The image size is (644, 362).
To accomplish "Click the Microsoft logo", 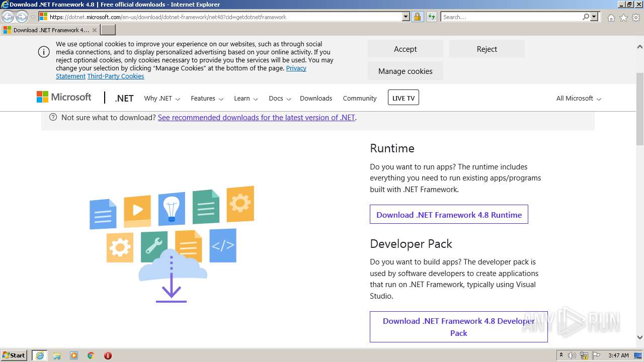I will click(x=64, y=97).
